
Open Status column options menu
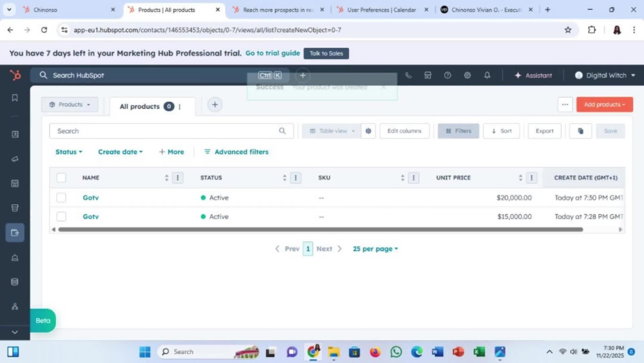coord(296,177)
